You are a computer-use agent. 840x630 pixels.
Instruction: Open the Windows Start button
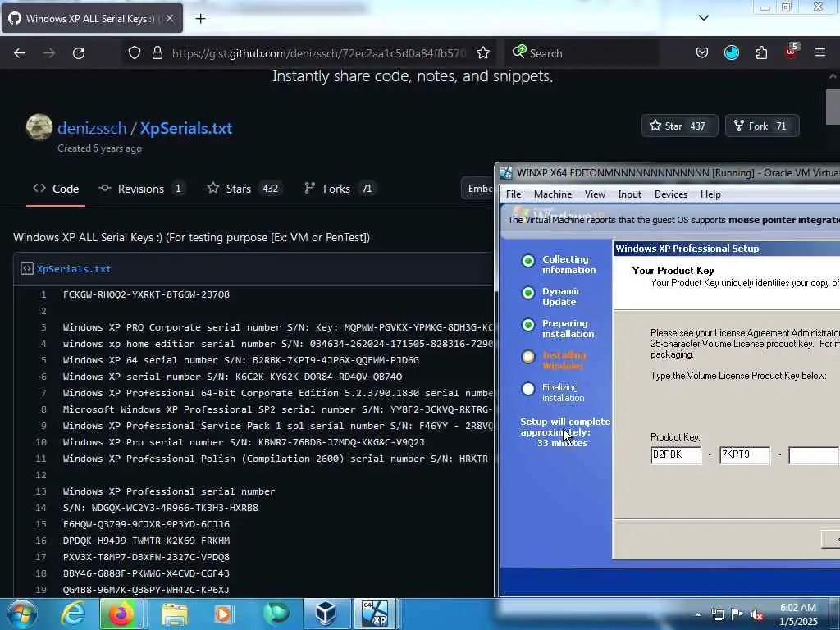click(21, 614)
